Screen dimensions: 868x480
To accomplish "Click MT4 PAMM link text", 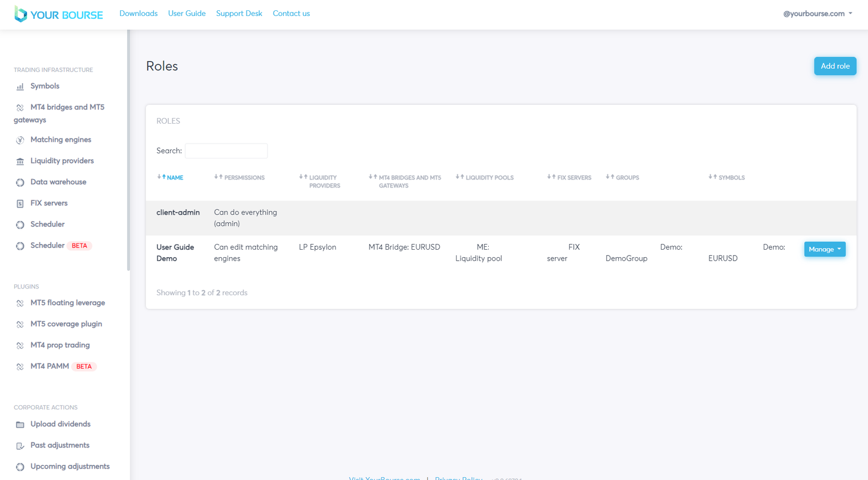I will (x=50, y=366).
